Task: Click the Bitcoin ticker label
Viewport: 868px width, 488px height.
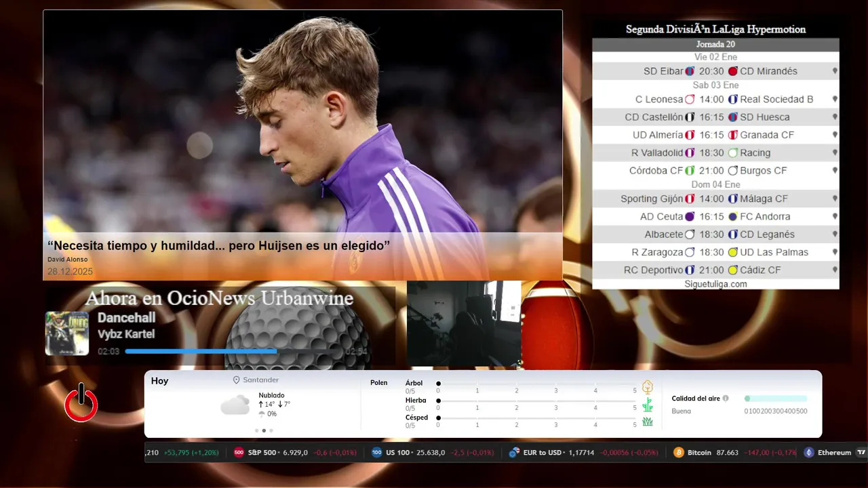Action: click(x=699, y=453)
